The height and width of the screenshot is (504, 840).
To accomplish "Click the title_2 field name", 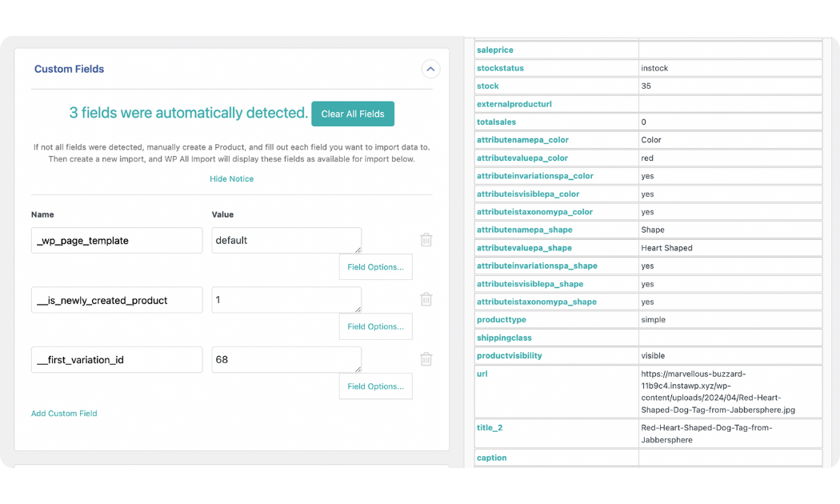I will coord(490,428).
